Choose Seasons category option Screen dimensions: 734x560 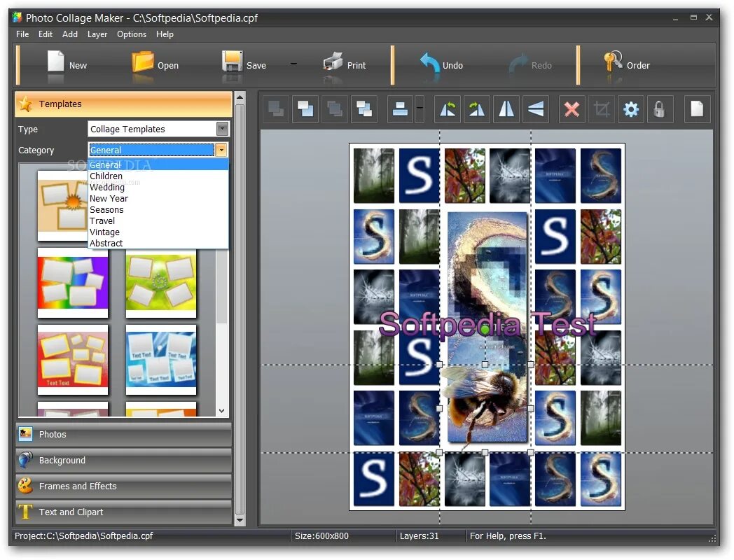(x=158, y=209)
